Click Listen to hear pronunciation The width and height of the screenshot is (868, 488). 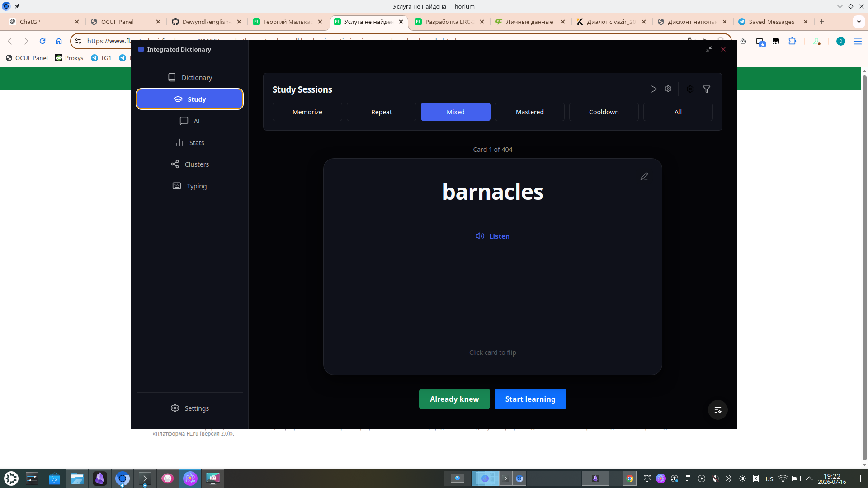pos(492,236)
